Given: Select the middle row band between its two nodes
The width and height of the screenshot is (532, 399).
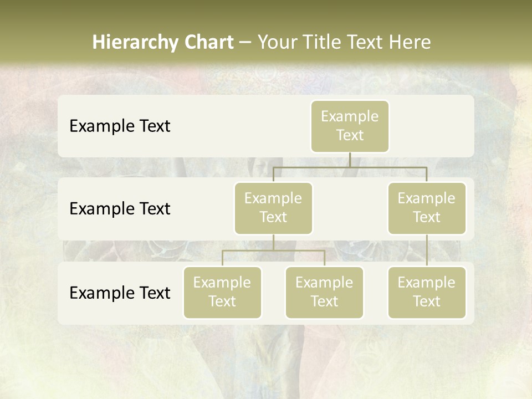Looking at the screenshot, I should (350, 209).
